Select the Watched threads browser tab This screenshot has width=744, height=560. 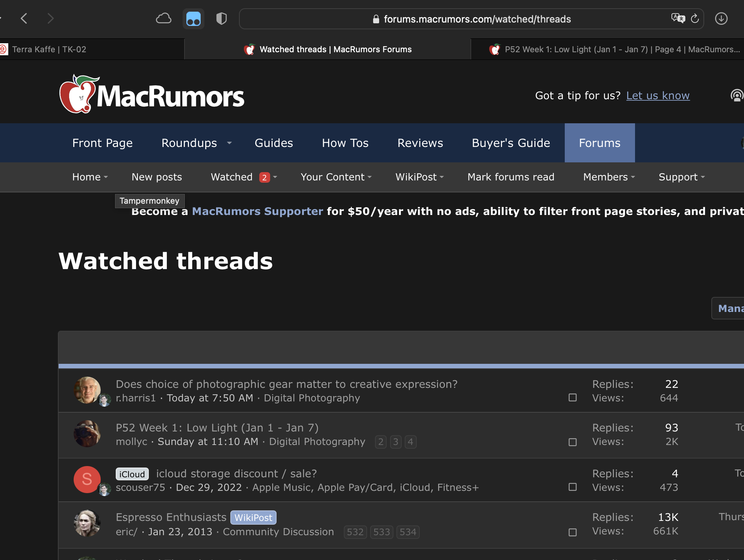pos(328,49)
